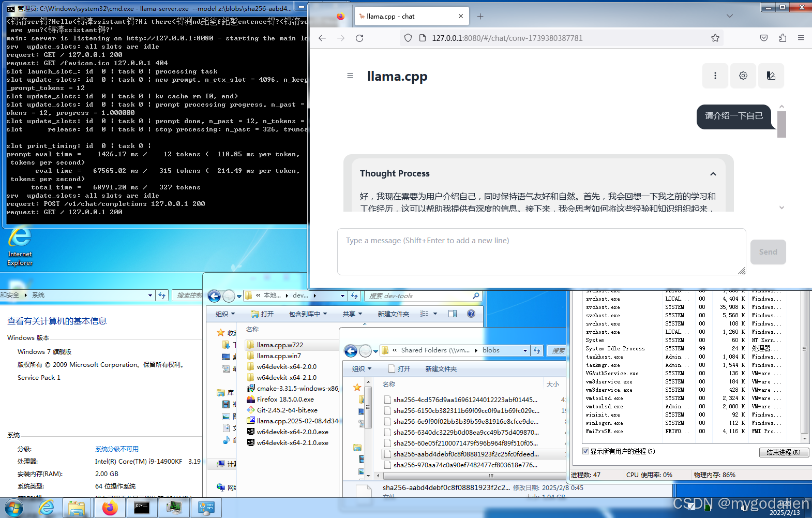Click 打开 in dev-tools Explorer toolbar
The width and height of the screenshot is (812, 518).
click(263, 314)
